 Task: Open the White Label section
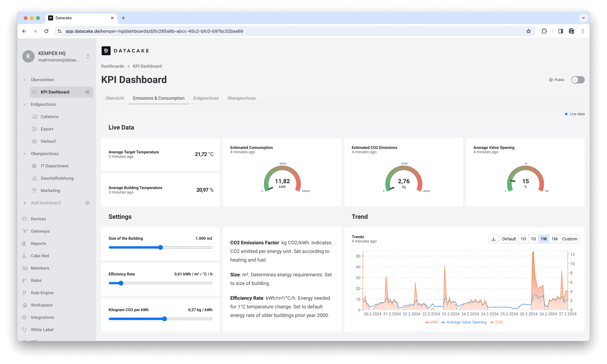pos(42,329)
